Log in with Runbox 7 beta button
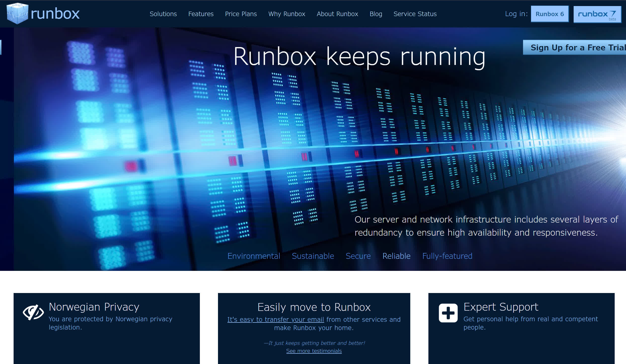Viewport: 626px width, 364px height. [x=597, y=14]
